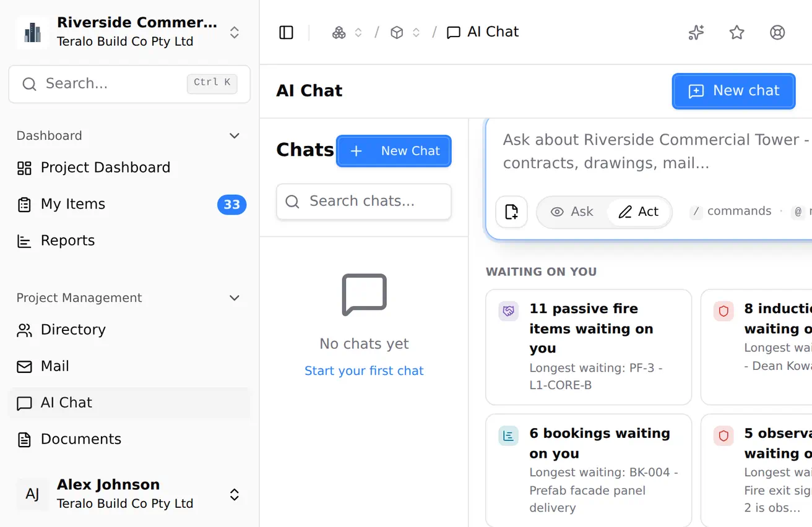812x527 pixels.
Task: Click the workspace cubes breadcrumb icon
Action: 339,32
